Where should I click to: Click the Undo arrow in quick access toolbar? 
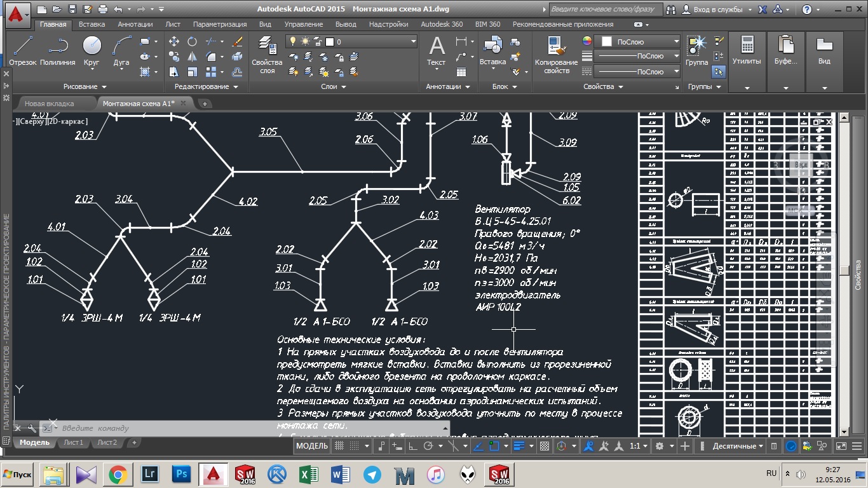coord(118,10)
